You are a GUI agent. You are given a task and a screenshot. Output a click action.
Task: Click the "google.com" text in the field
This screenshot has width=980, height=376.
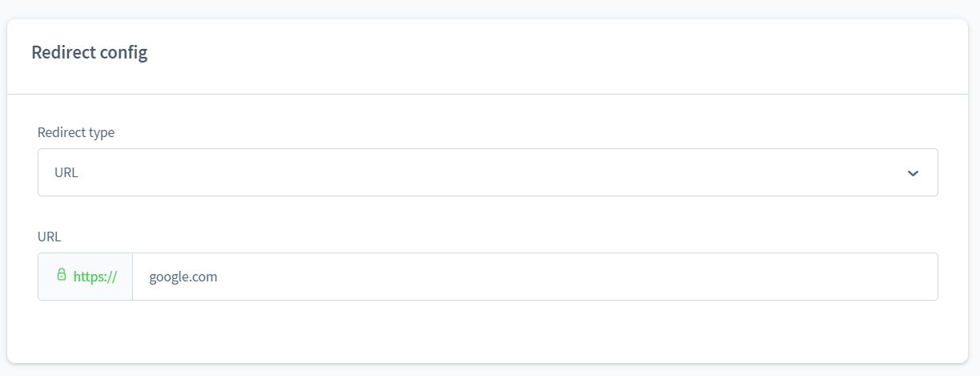click(x=183, y=277)
